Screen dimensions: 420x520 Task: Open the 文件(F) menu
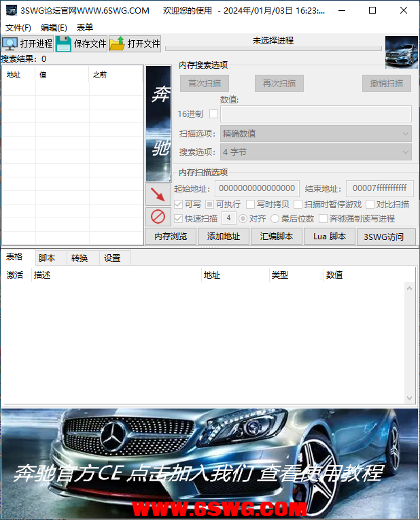18,27
